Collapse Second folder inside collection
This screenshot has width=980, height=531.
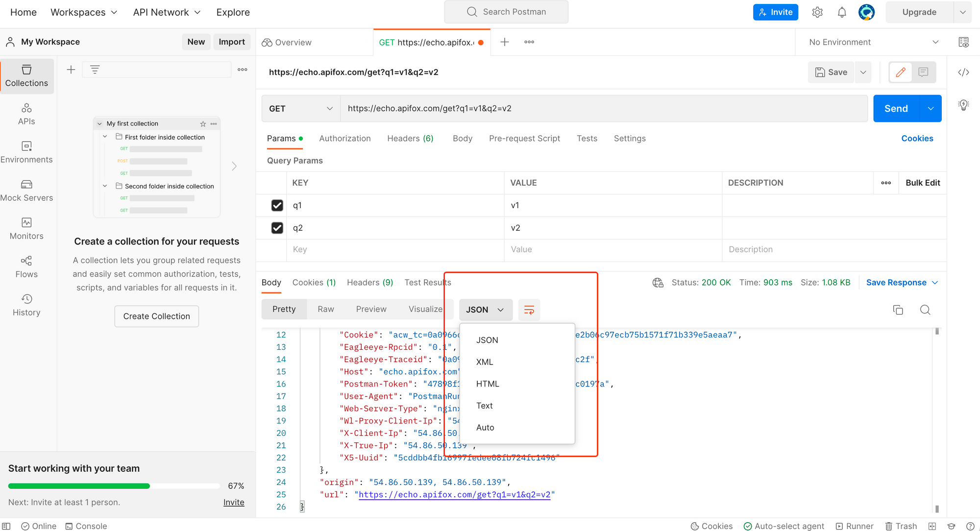104,186
